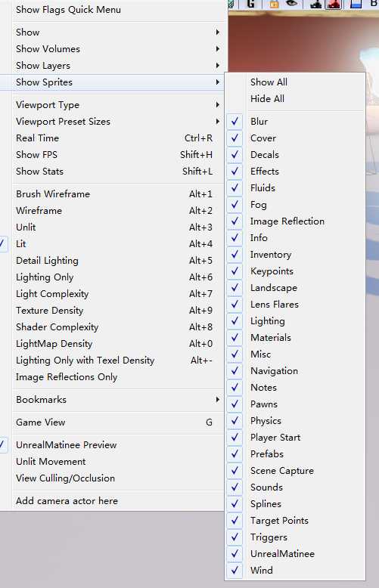This screenshot has height=588, width=379.
Task: Expand the Show Volumes submenu
Action: point(118,49)
